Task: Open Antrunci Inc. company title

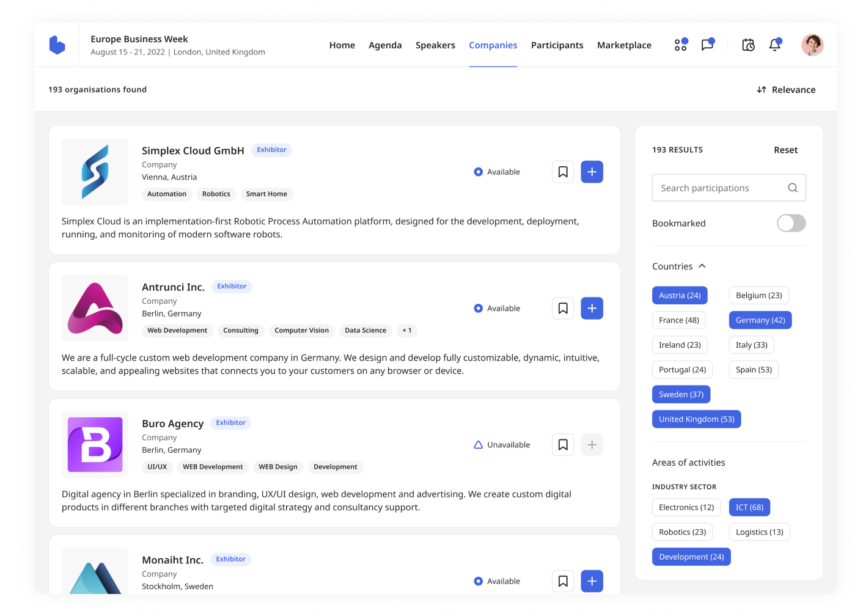Action: (173, 287)
